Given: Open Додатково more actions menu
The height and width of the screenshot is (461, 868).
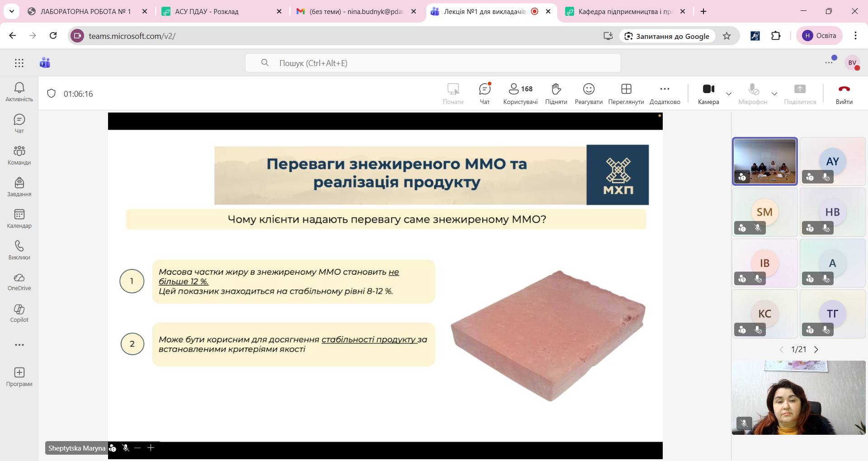Looking at the screenshot, I should (x=665, y=94).
